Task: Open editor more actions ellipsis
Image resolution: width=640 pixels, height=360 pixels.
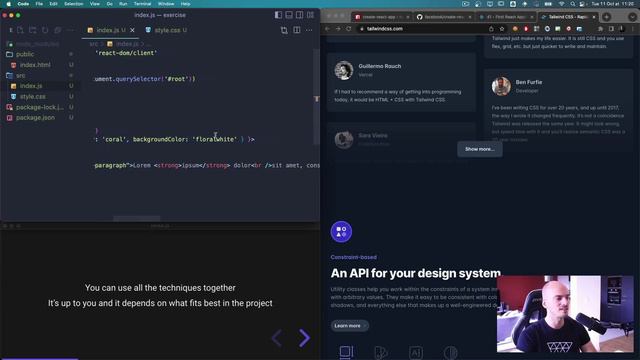Action: (309, 30)
